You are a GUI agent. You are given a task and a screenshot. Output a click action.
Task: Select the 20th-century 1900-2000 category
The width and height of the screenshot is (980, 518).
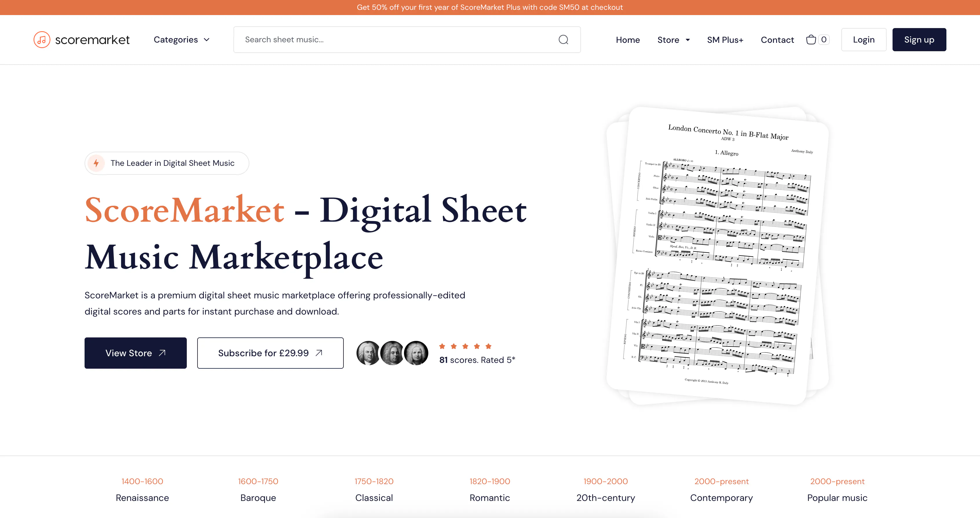coord(606,490)
